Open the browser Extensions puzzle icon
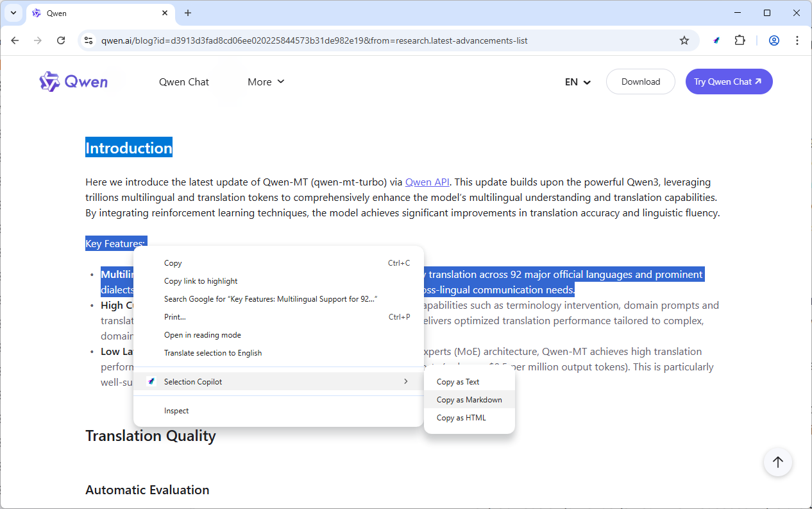This screenshot has height=509, width=812. click(x=740, y=40)
